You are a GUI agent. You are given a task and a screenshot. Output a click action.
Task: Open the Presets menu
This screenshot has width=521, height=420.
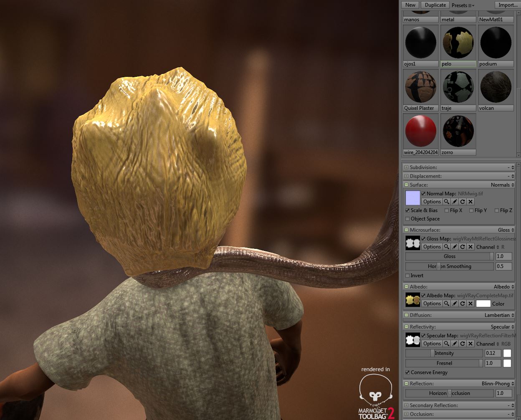(463, 5)
